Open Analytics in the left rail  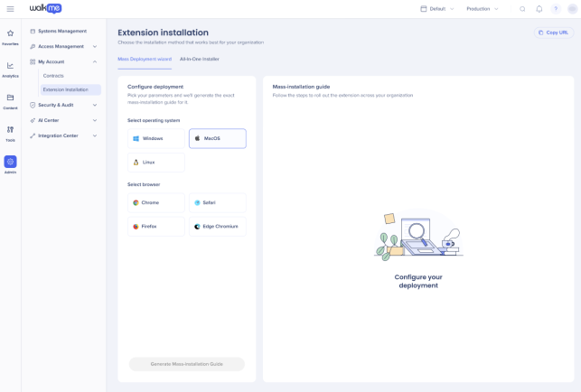pyautogui.click(x=10, y=70)
